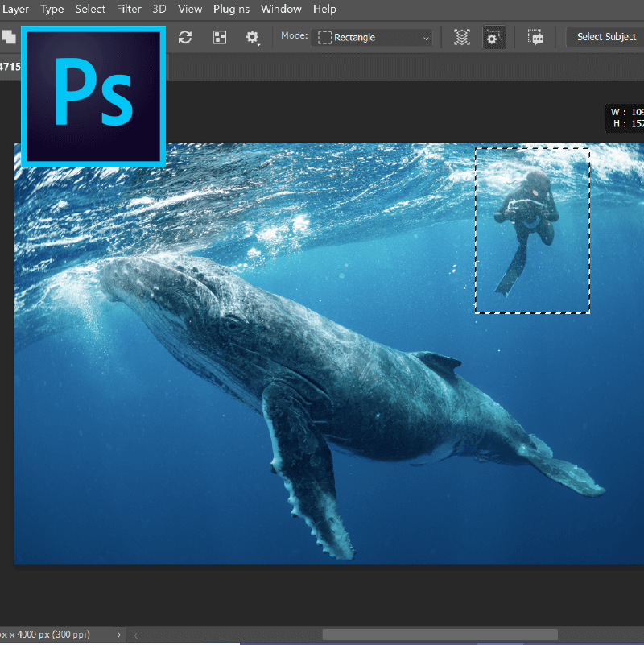Open the gear options in the toolbar
The width and height of the screenshot is (644, 645).
click(x=253, y=37)
